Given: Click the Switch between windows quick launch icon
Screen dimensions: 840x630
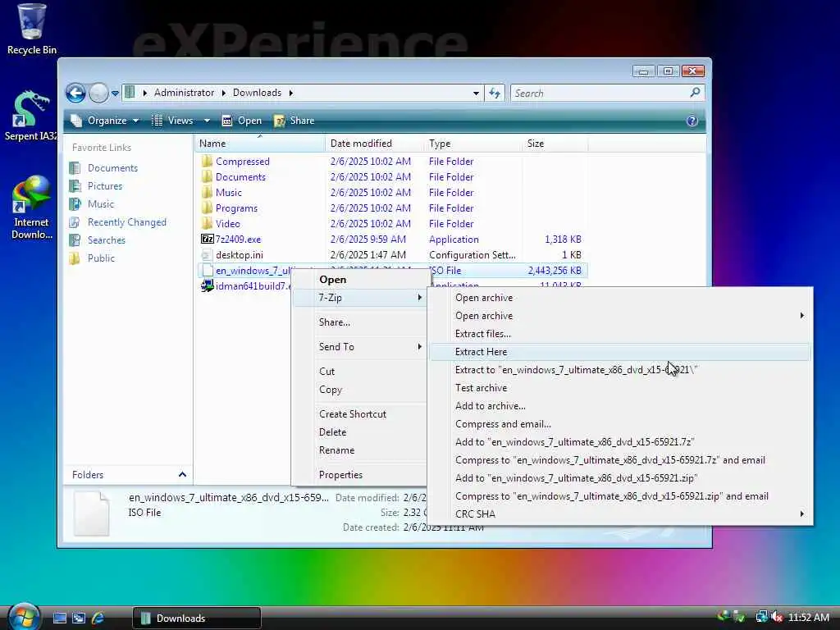Looking at the screenshot, I should pos(79,619).
